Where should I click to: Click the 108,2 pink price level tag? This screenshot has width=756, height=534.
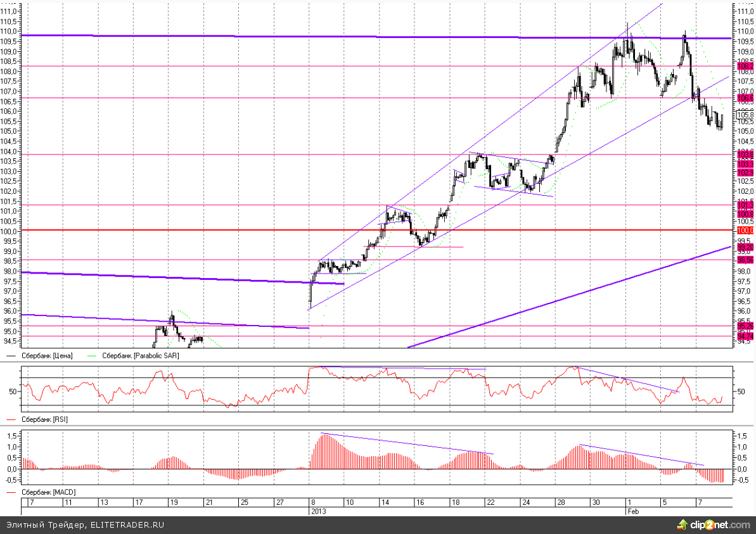tap(745, 66)
